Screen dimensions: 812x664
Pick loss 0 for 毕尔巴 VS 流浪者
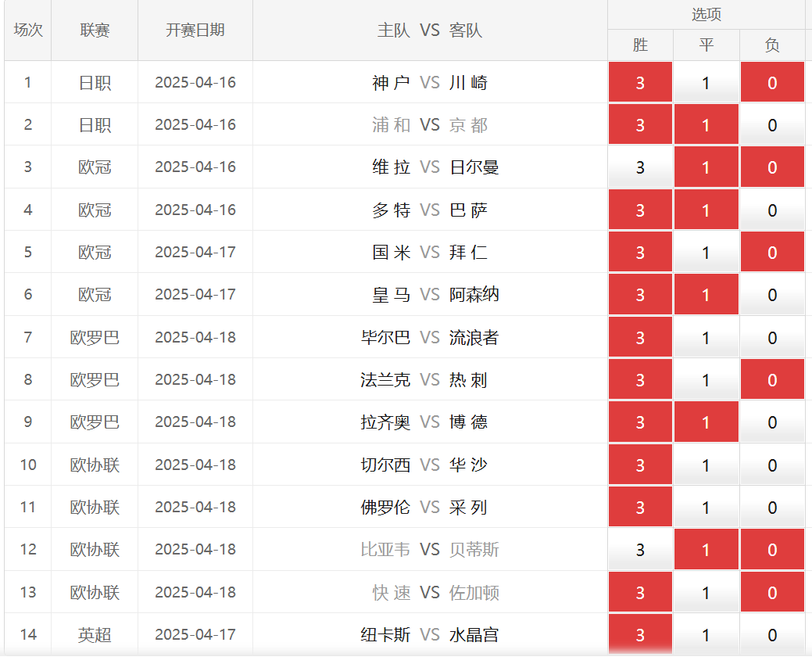(x=772, y=337)
